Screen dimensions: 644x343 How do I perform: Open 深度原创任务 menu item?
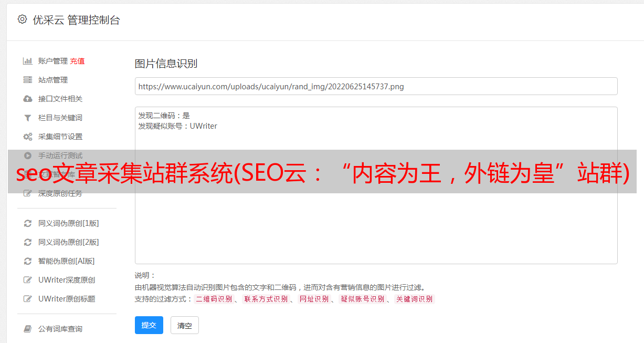click(60, 193)
